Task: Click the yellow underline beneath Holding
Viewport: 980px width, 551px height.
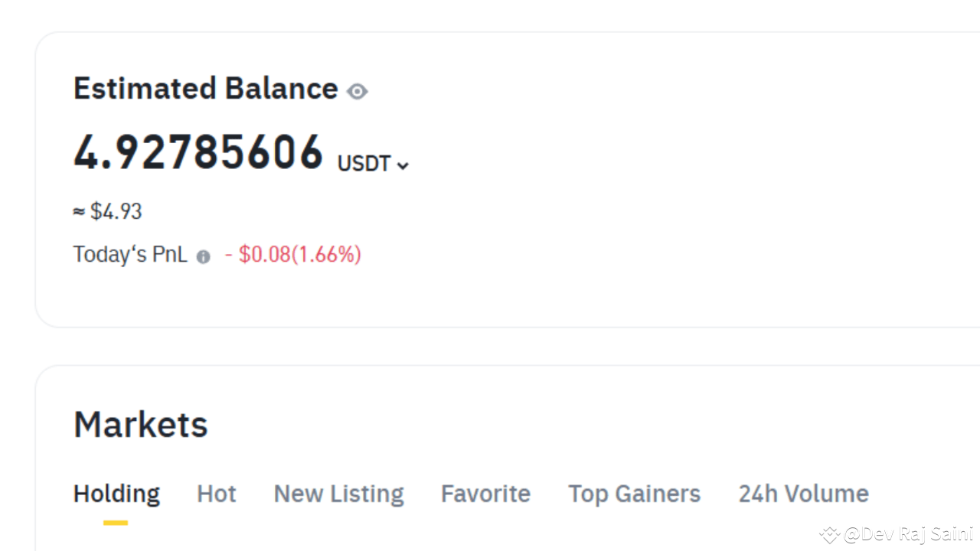Action: pyautogui.click(x=116, y=523)
